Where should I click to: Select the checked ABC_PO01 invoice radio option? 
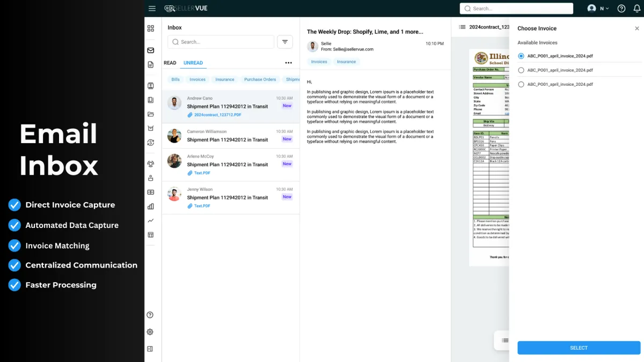point(521,56)
